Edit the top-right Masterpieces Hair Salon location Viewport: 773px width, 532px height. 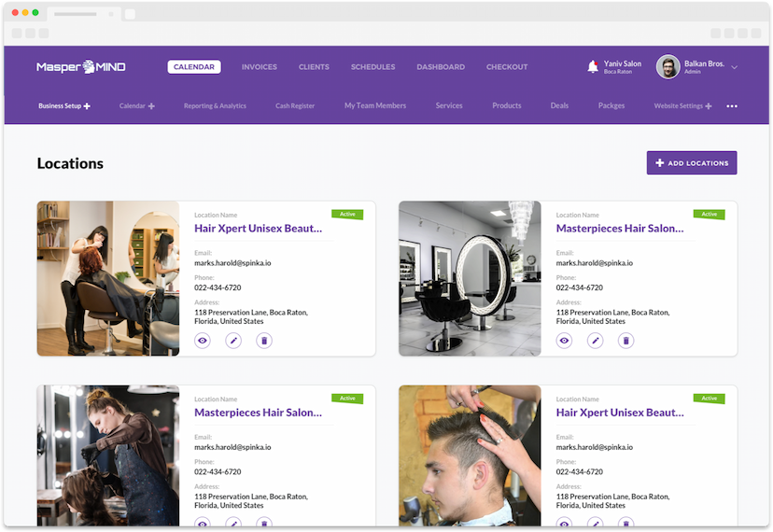click(595, 341)
